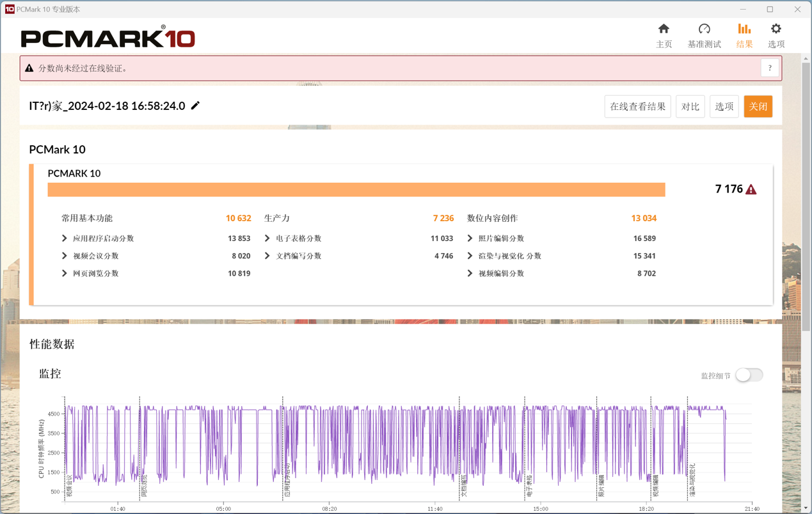Click the View Results Online (在线查看结果) button
This screenshot has width=812, height=514.
pos(637,107)
